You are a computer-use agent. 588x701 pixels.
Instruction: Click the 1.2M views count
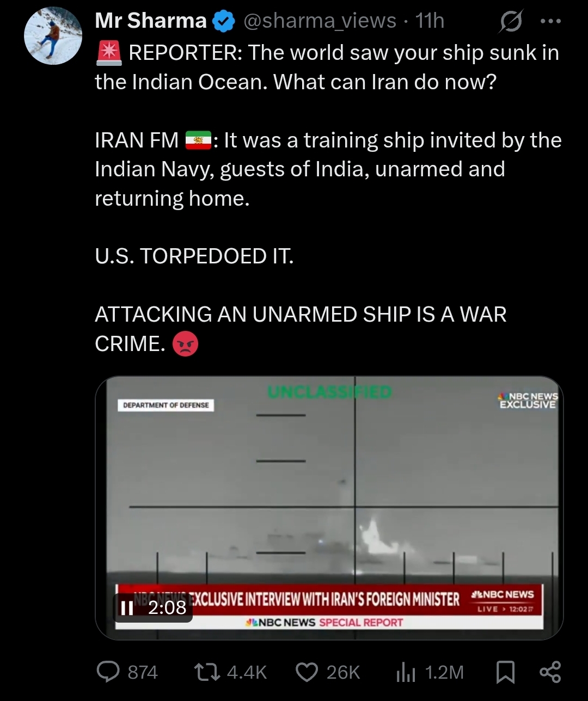(x=444, y=673)
